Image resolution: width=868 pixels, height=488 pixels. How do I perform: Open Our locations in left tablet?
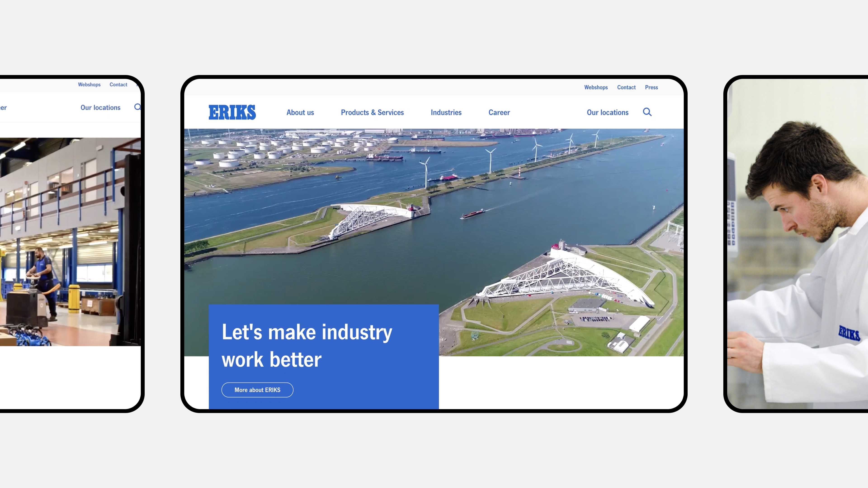pyautogui.click(x=100, y=108)
